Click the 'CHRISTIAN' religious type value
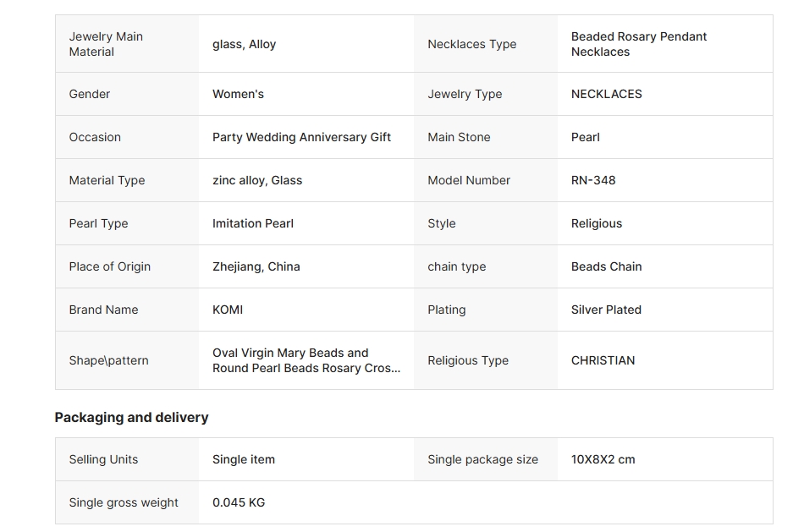This screenshot has height=532, width=793. (603, 360)
